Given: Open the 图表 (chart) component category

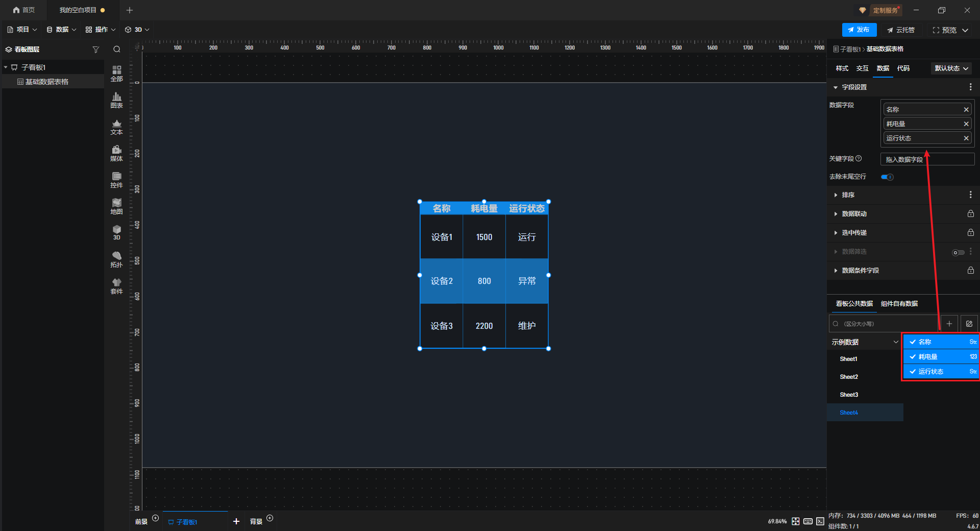Looking at the screenshot, I should pos(116,100).
